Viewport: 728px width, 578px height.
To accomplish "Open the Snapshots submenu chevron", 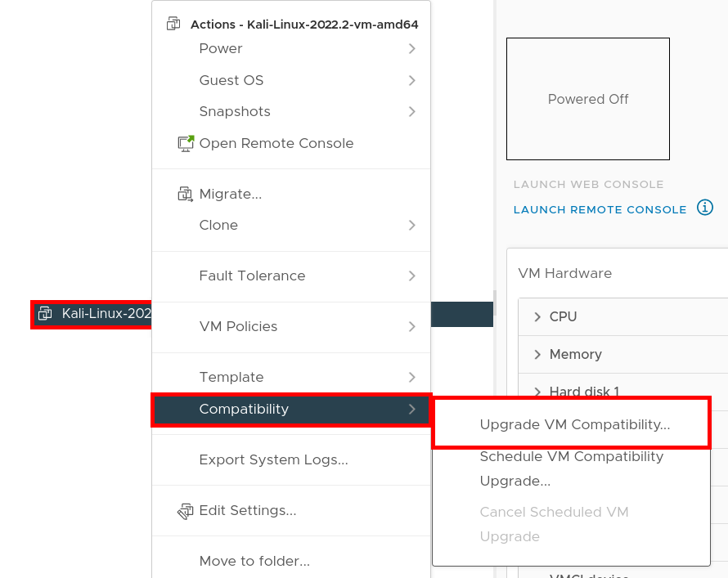I will pyautogui.click(x=412, y=111).
